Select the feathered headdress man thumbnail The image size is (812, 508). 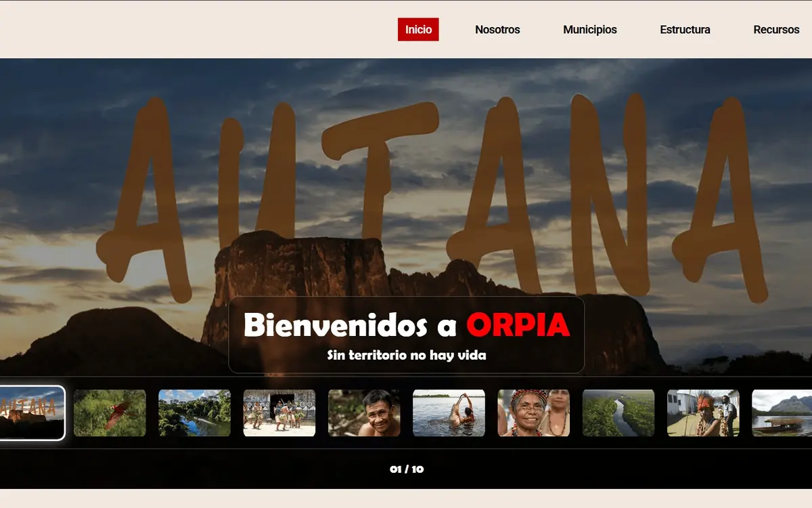tap(703, 413)
